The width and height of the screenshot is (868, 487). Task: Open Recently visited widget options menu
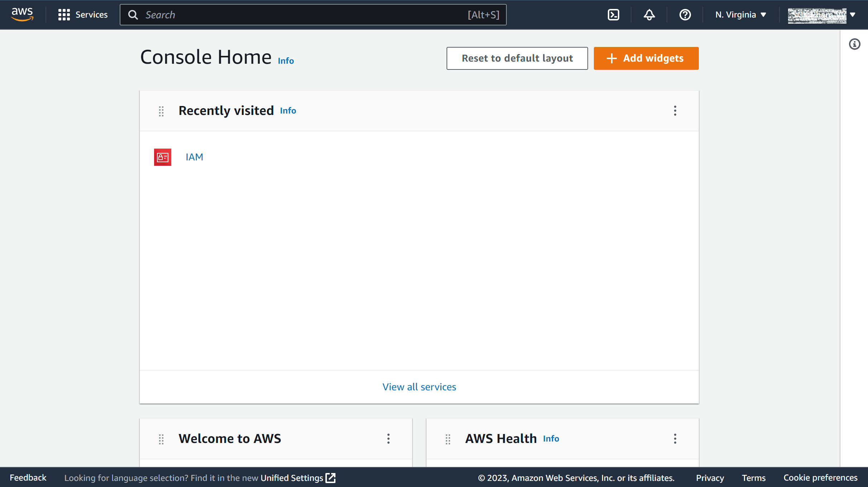click(675, 111)
